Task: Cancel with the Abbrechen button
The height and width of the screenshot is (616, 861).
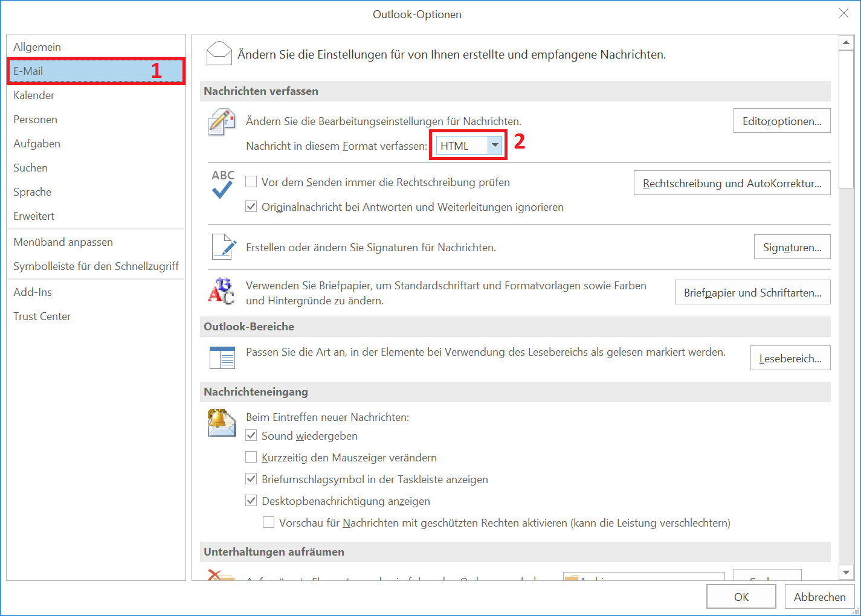Action: pos(820,597)
